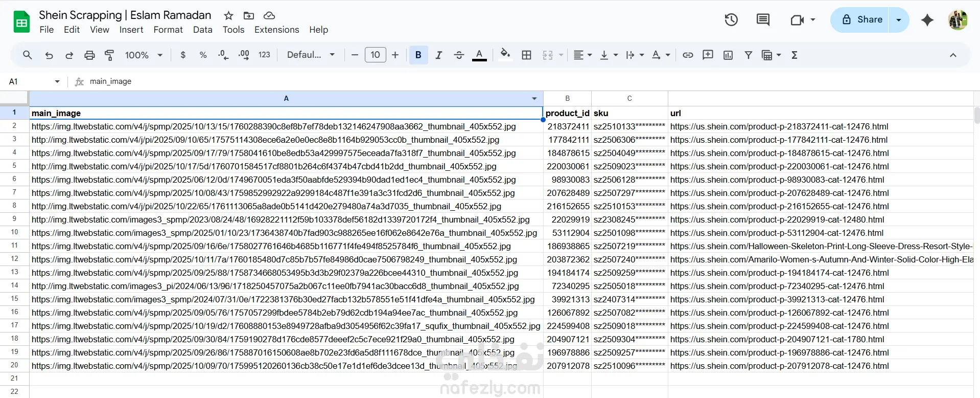980x398 pixels.
Task: Select the Paint format tool
Action: pyautogui.click(x=109, y=55)
